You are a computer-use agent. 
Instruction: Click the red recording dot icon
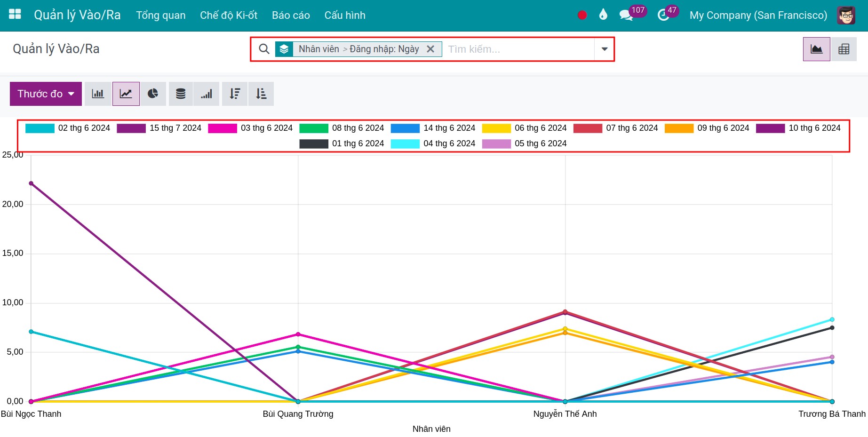click(x=582, y=15)
